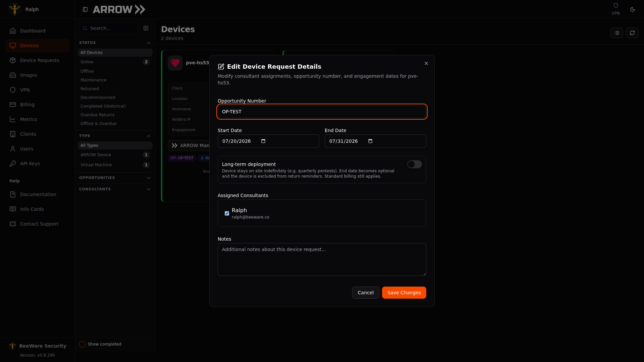
Task: Focus the Opportunity Number field
Action: click(322, 112)
